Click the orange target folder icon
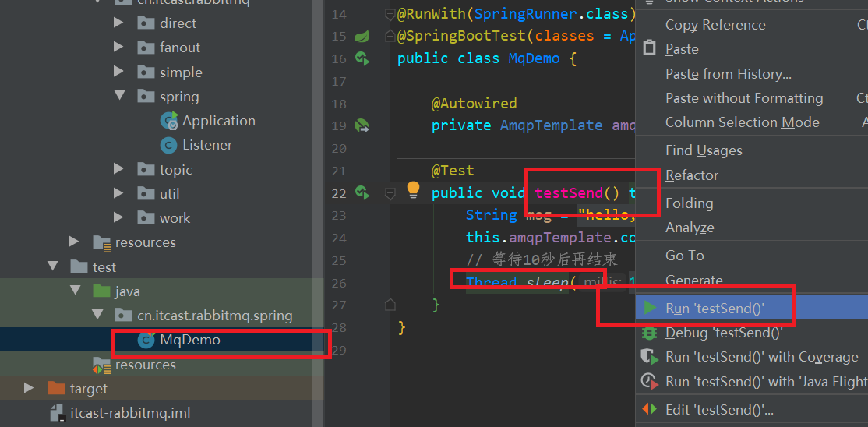868x427 pixels. pos(56,388)
